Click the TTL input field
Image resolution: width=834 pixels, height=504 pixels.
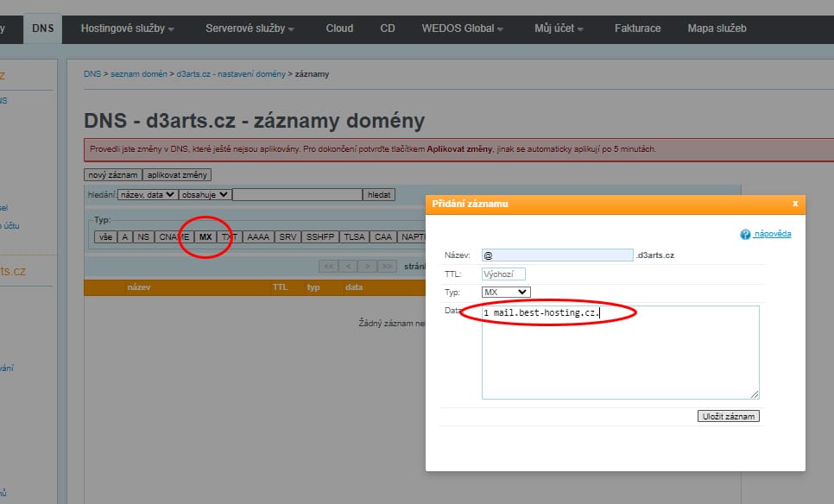click(503, 274)
